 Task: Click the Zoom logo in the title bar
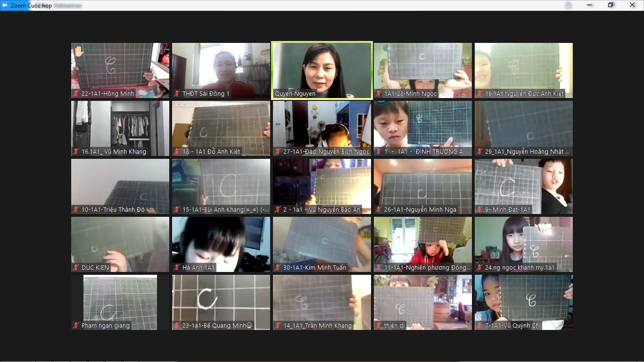click(x=6, y=5)
